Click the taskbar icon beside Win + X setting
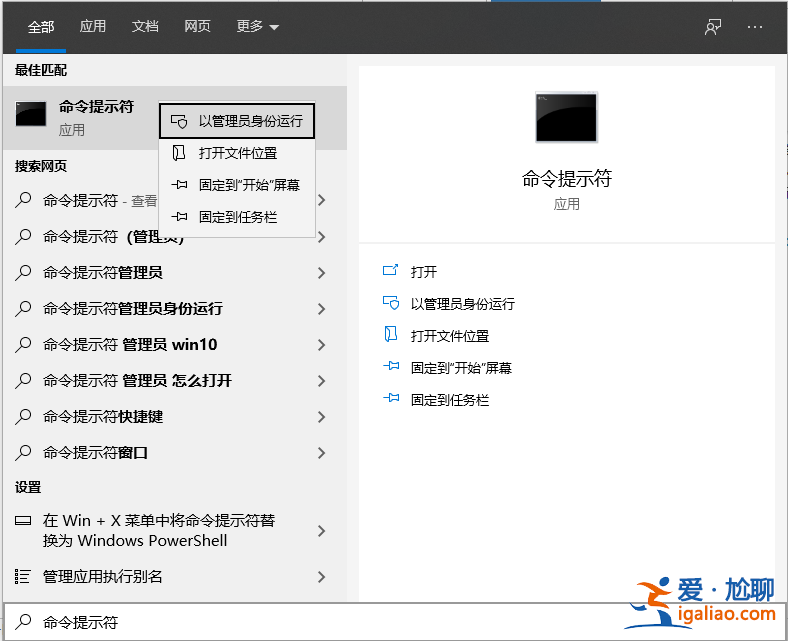788x641 pixels. (23, 520)
